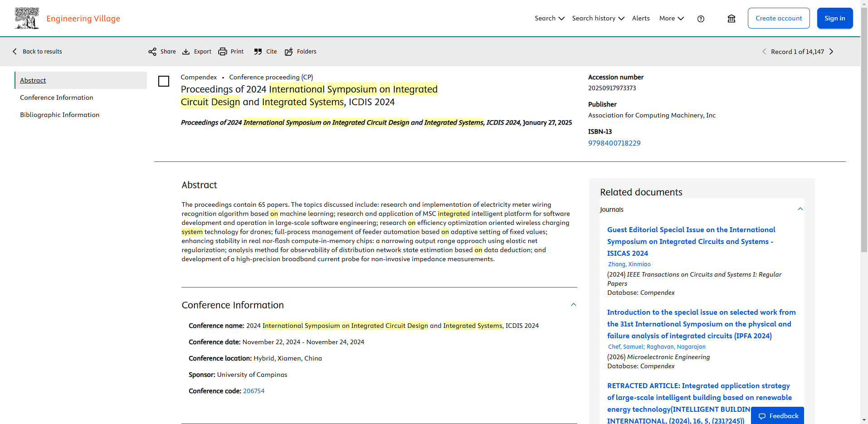Open ISBN-13 link 9798400718229
Image resolution: width=868 pixels, height=424 pixels.
[614, 143]
